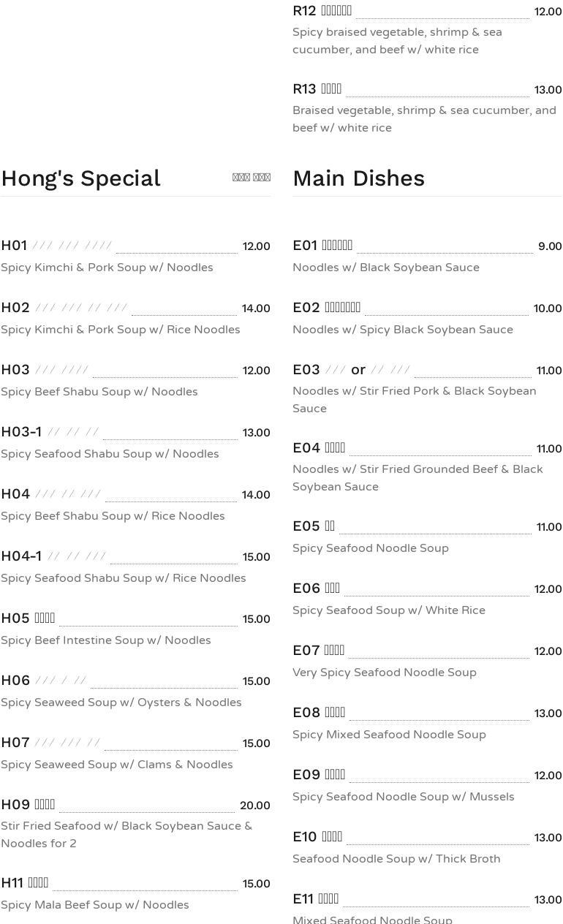Click the E02 10.00 price
This screenshot has height=924, width=563.
pyautogui.click(x=547, y=308)
